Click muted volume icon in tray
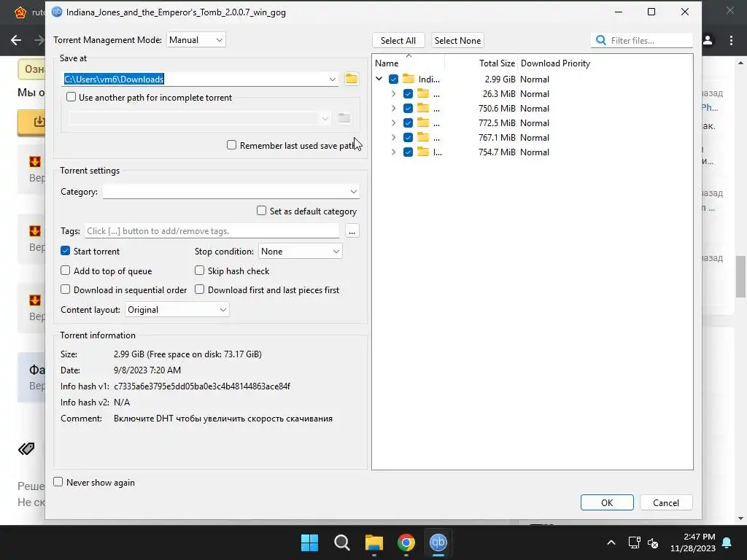747x560 pixels. pos(653,542)
